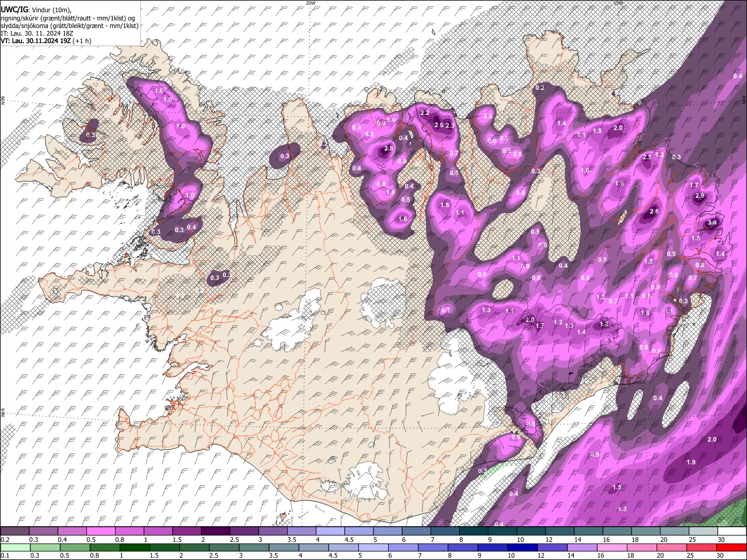The height and width of the screenshot is (560, 747).
Task: Click the '1.8' precipitation value on the map
Action: [x=605, y=324]
